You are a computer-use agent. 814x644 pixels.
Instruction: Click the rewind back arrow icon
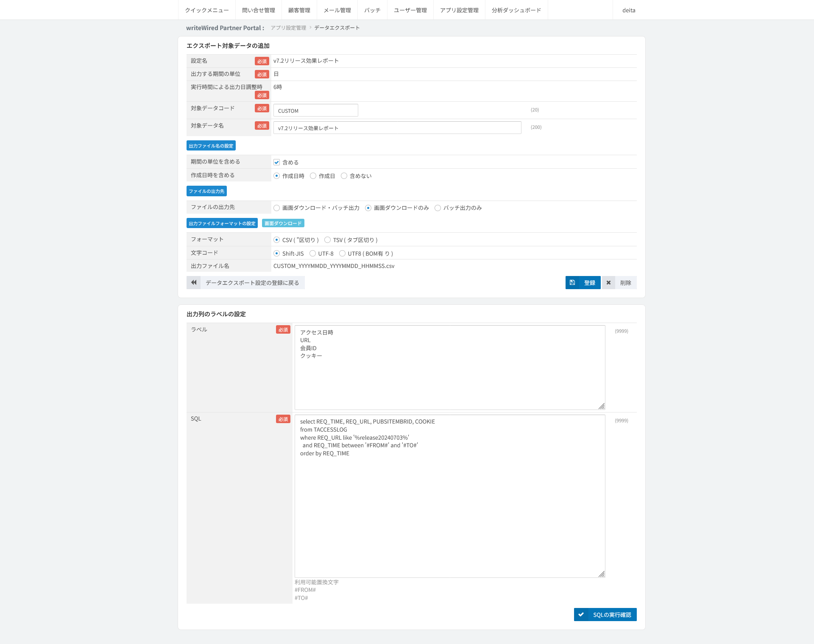point(194,282)
